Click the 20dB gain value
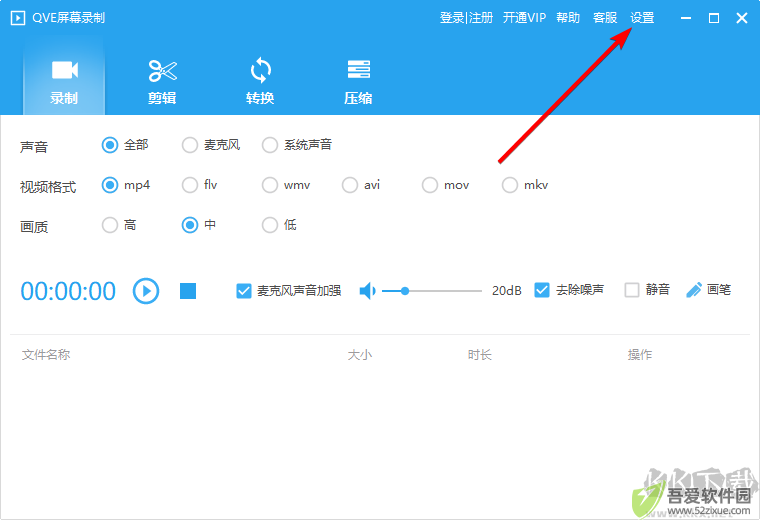The image size is (760, 520). click(x=507, y=291)
